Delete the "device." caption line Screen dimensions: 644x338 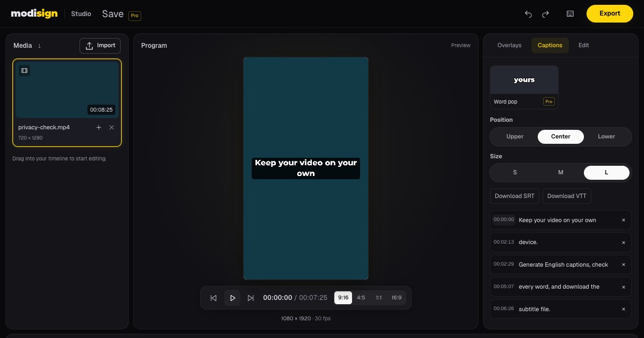(624, 243)
